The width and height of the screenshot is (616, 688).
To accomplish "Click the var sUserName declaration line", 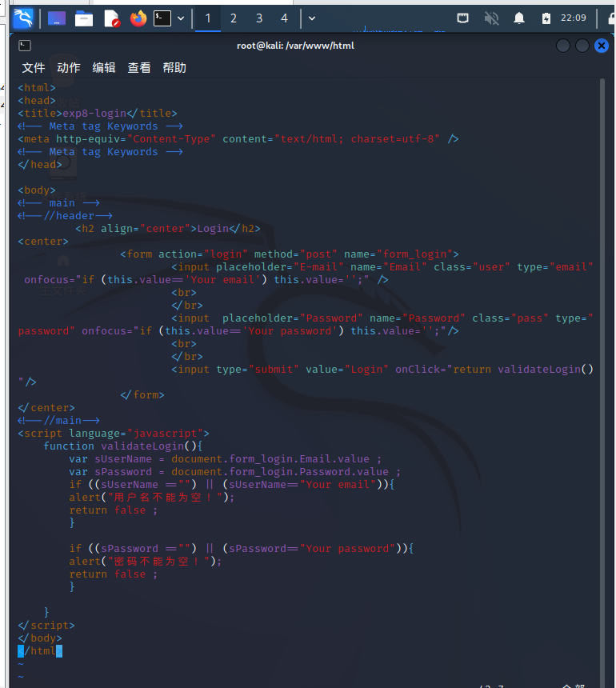I will click(x=225, y=459).
